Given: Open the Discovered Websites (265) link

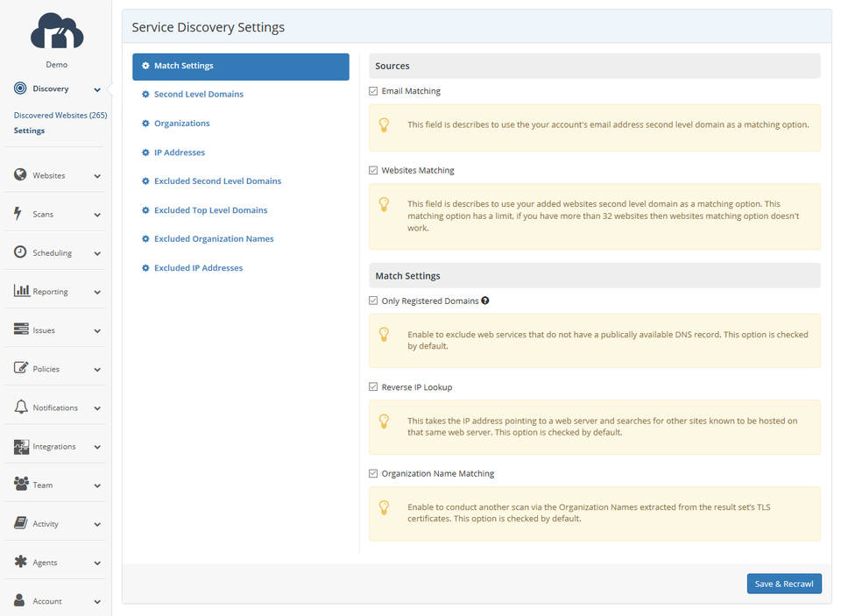Looking at the screenshot, I should (60, 116).
